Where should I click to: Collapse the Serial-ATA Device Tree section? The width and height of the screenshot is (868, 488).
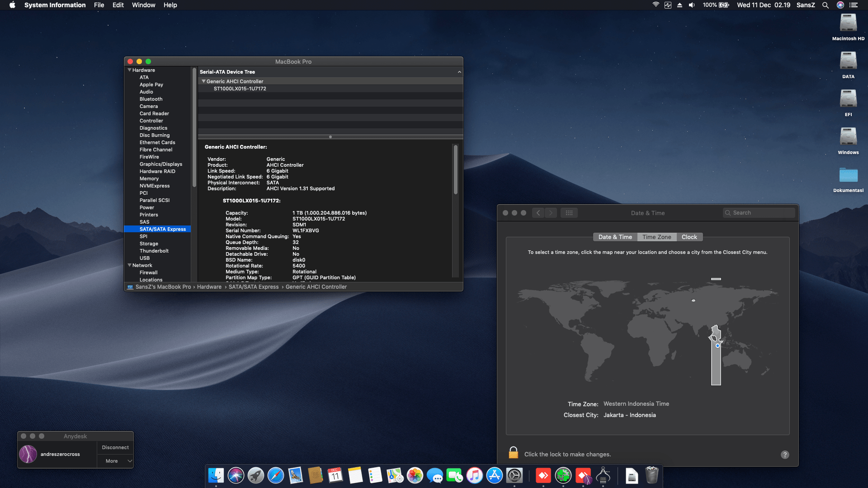(459, 71)
